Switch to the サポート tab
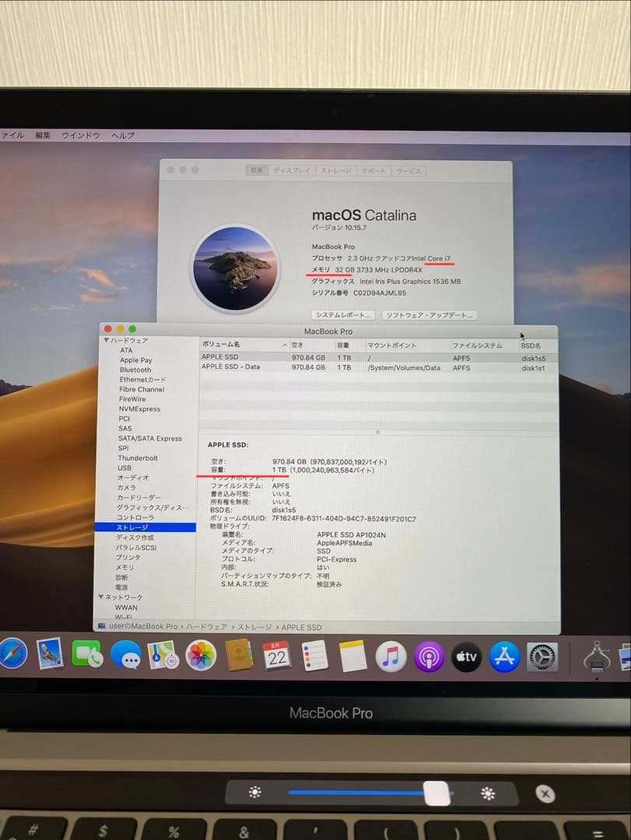 [372, 170]
